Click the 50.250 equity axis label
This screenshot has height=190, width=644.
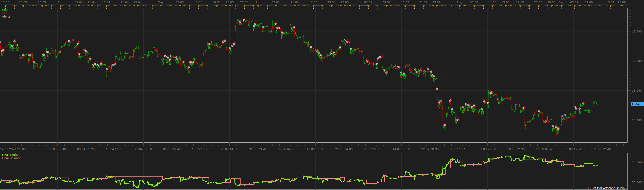click(x=637, y=162)
